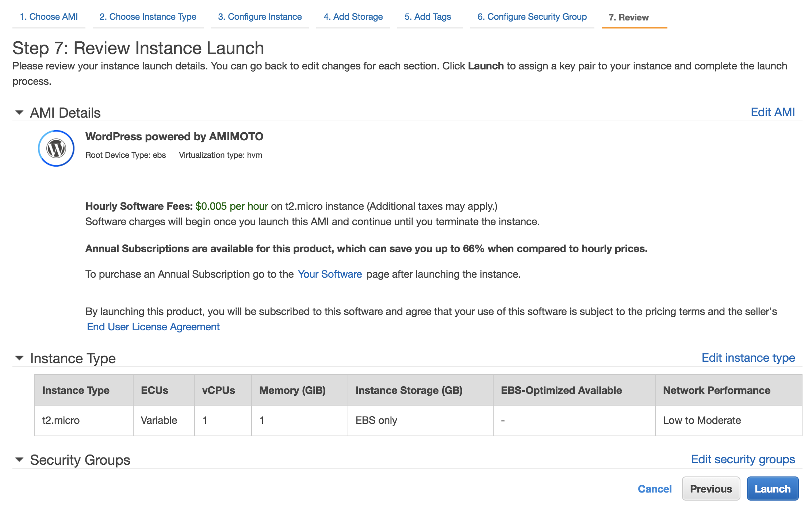Click the t2.micro instance type cell

point(84,421)
